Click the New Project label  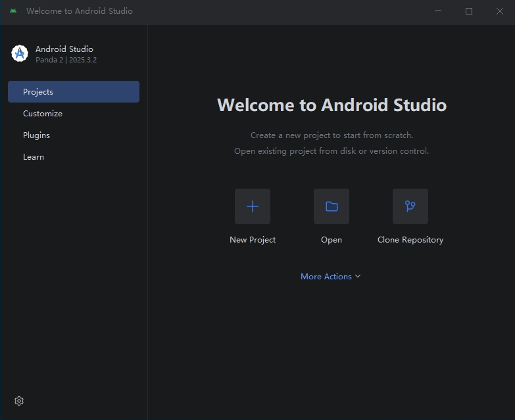pos(253,240)
